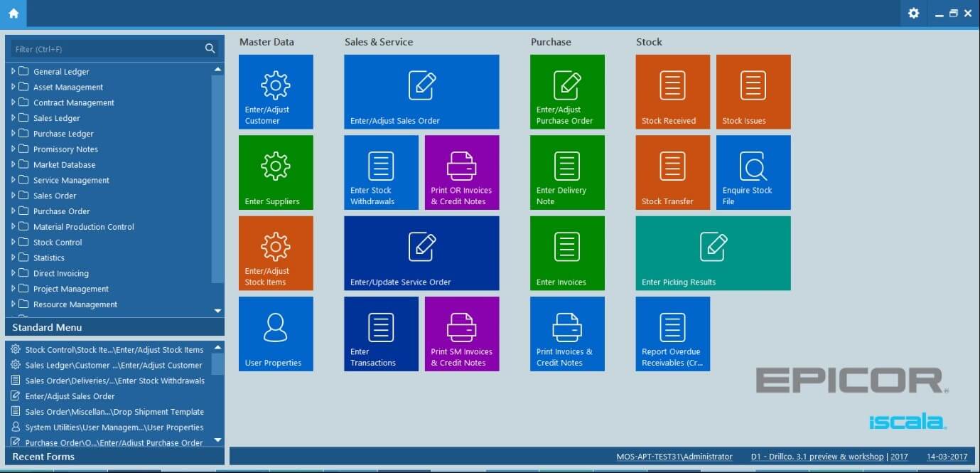Open Print OR Invoices & Credit Notes tile
The width and height of the screenshot is (980, 473).
462,172
